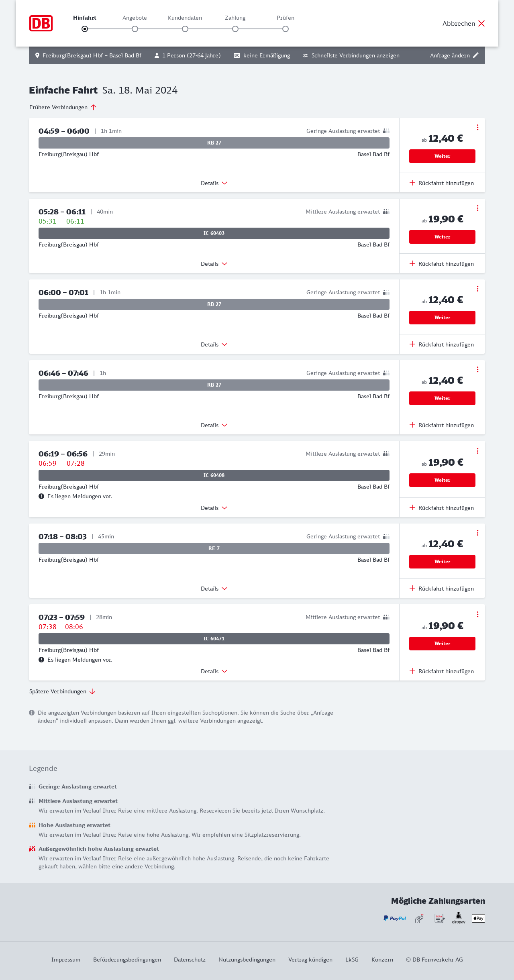Load later connections via Spätere Verbindungen

[x=62, y=691]
